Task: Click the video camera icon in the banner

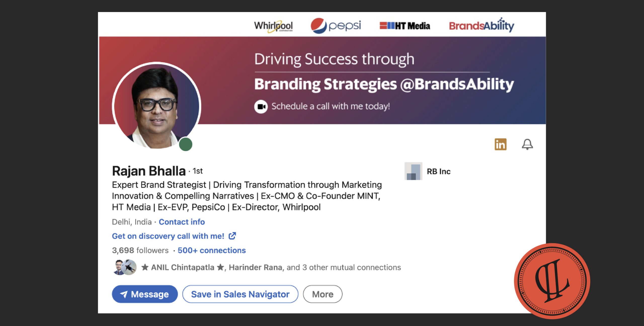Action: coord(261,107)
